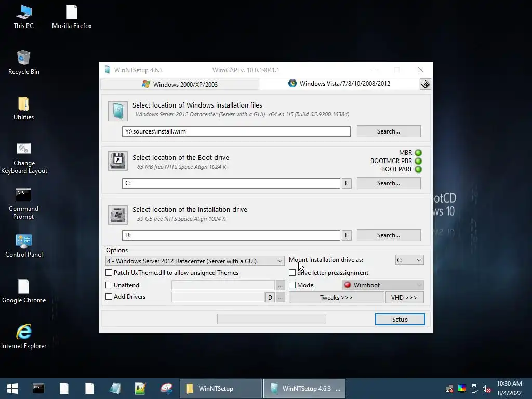
Task: Open the volume icon in system tray
Action: [486, 389]
